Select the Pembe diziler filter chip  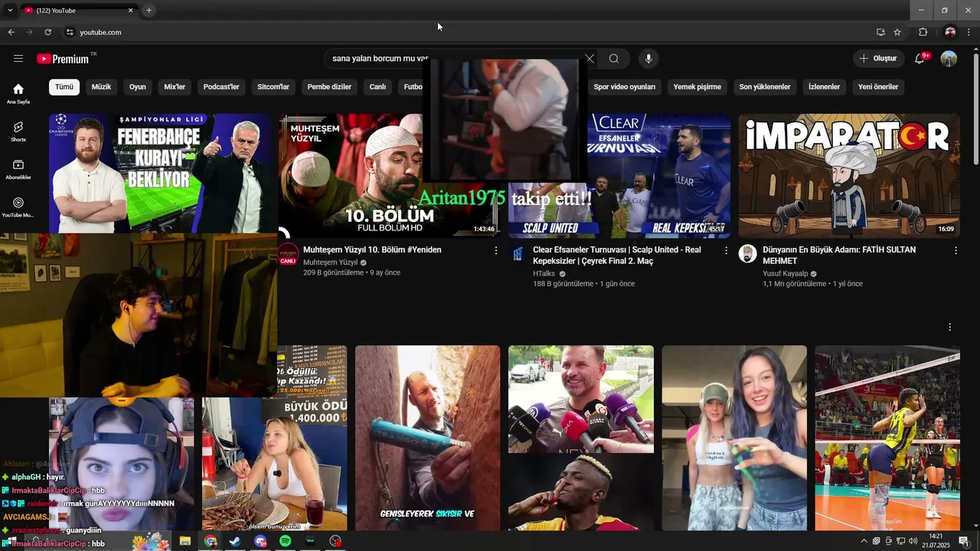(x=329, y=86)
